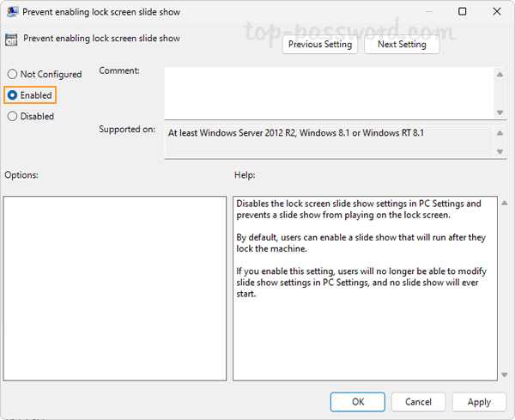Image resolution: width=515 pixels, height=420 pixels.
Task: Close the policy dialog window
Action: click(x=498, y=12)
